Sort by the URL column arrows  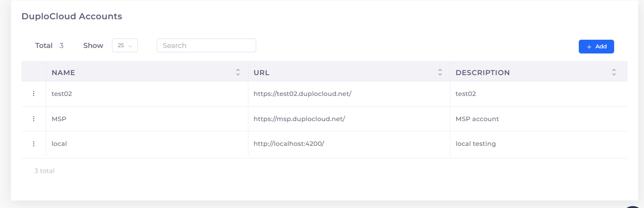tap(440, 72)
